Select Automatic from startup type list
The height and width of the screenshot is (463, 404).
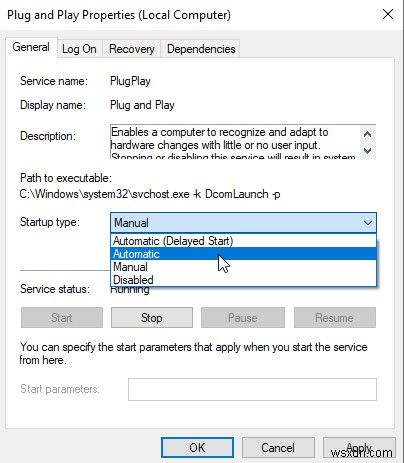243,254
